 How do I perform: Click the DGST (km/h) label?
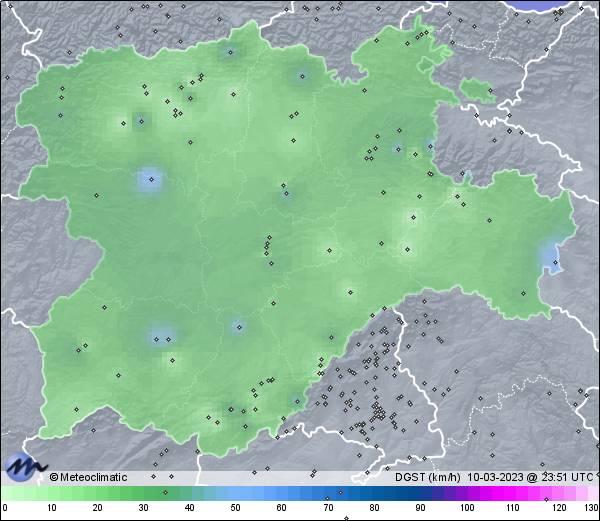click(428, 477)
